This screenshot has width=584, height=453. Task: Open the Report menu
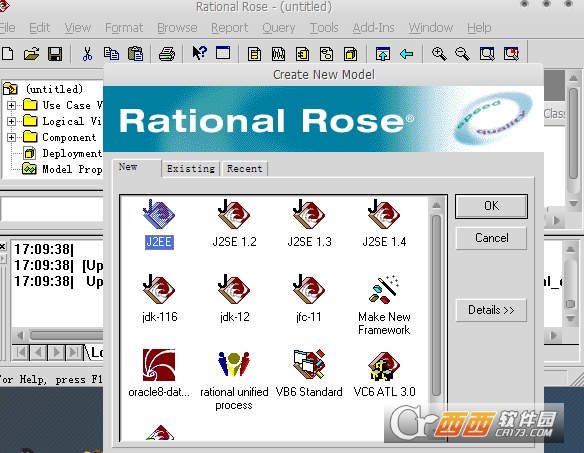[229, 28]
